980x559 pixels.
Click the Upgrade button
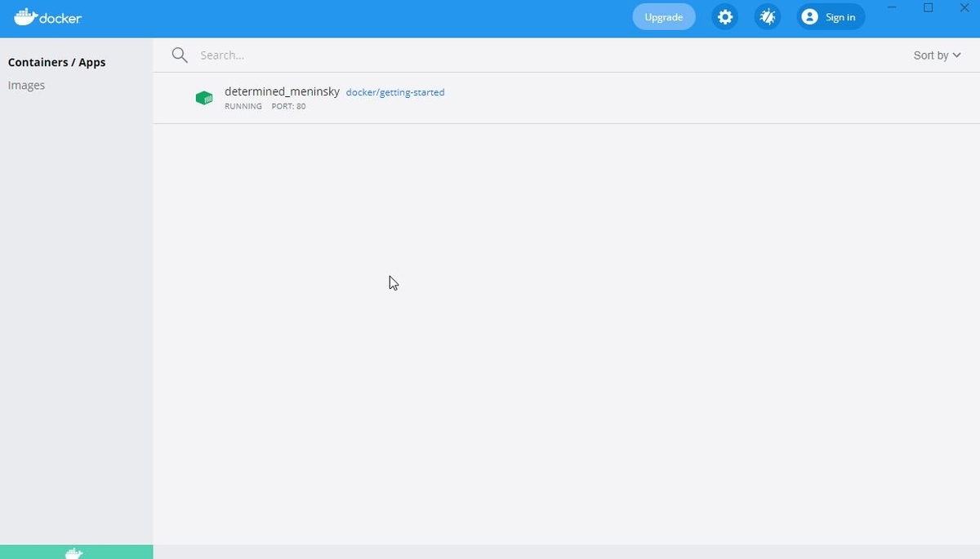click(664, 17)
